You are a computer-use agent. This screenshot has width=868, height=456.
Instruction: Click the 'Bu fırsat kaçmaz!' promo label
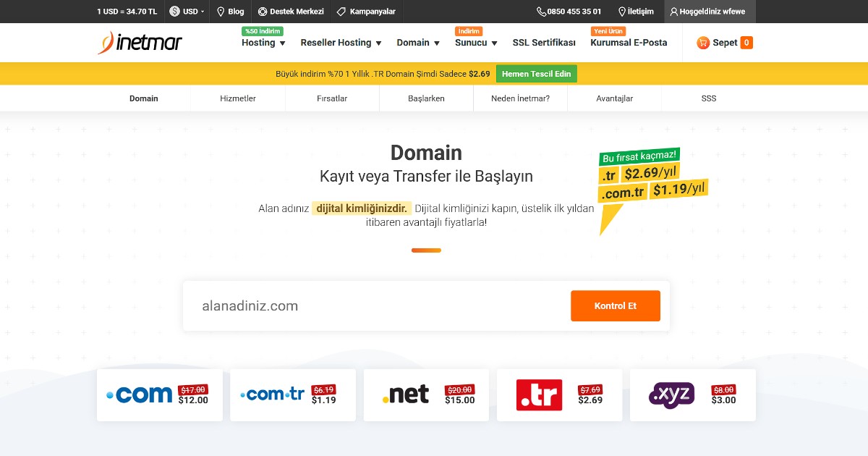click(639, 156)
